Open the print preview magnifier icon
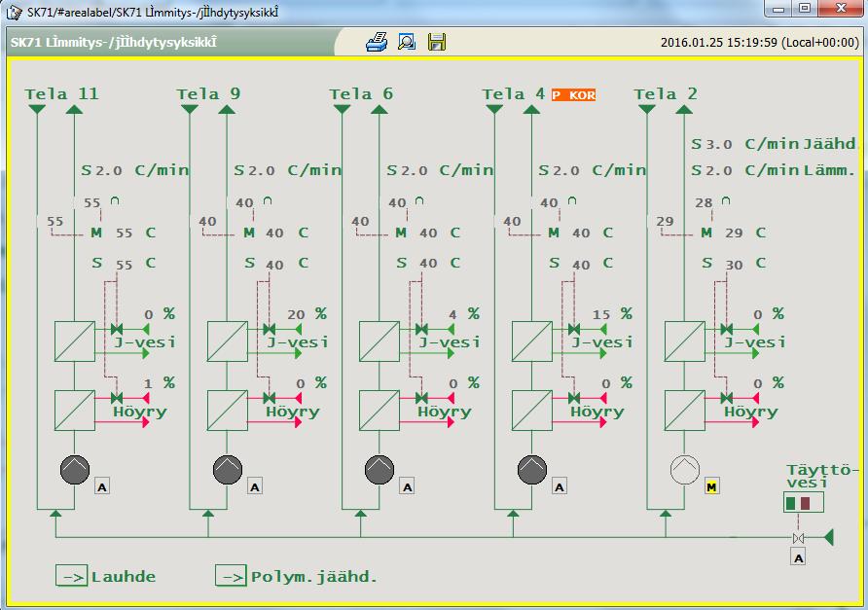 407,42
